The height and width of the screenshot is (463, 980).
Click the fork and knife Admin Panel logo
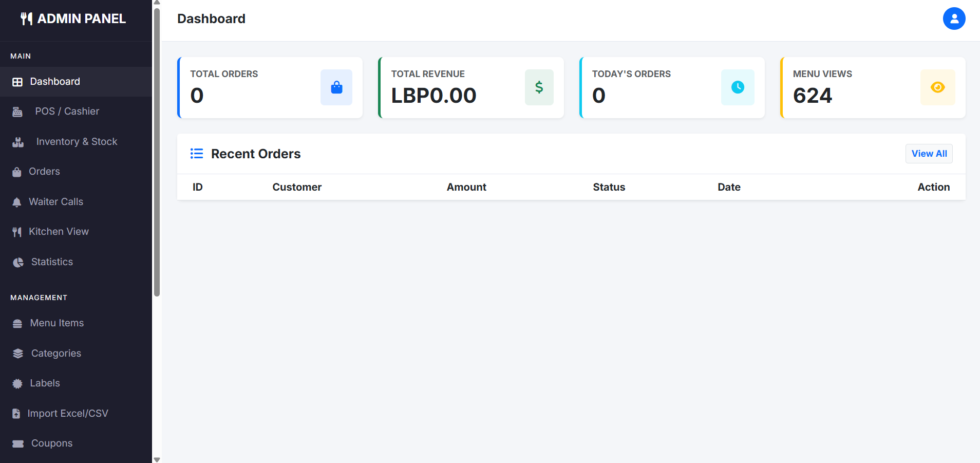tap(26, 19)
